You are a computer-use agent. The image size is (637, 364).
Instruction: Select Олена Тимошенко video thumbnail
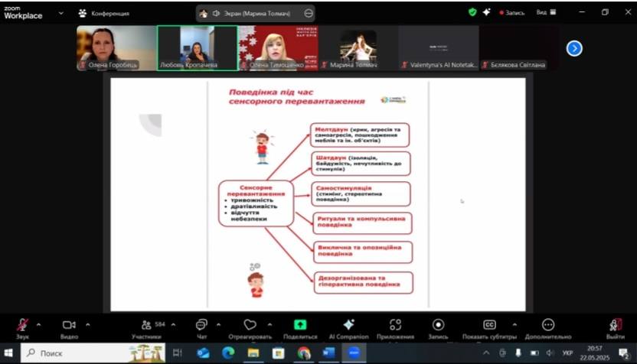(x=278, y=47)
